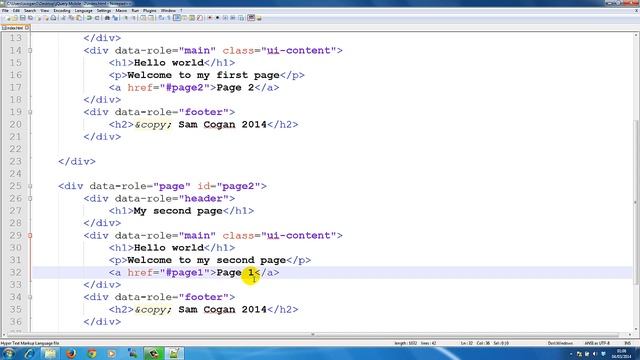The width and height of the screenshot is (640, 360).
Task: Open Find with the binoculars icon
Action: (x=107, y=18)
